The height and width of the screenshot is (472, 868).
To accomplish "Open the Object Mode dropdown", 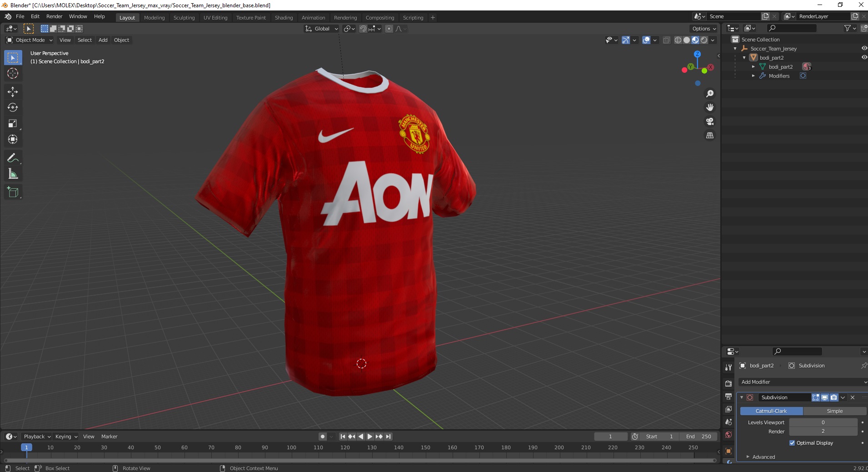I will click(30, 40).
